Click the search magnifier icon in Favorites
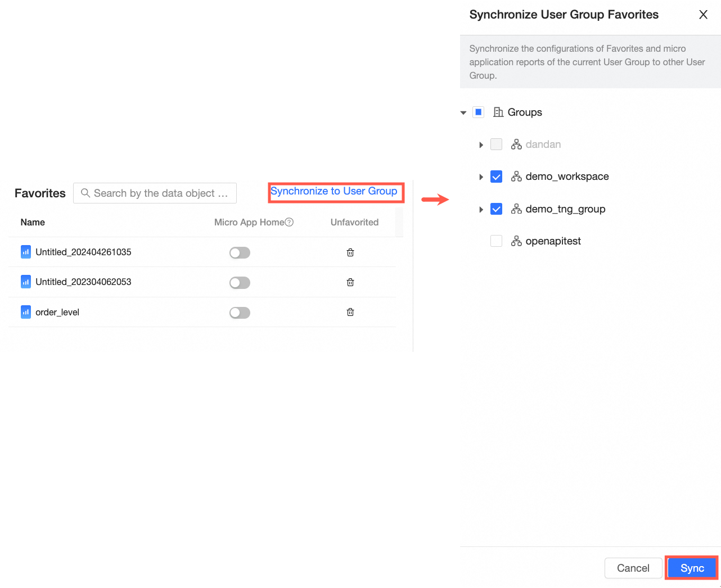 [x=85, y=193]
